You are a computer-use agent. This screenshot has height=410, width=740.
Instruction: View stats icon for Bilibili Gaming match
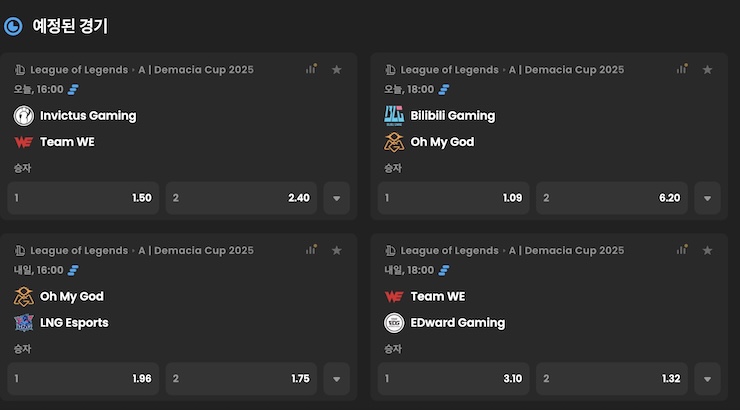(682, 69)
